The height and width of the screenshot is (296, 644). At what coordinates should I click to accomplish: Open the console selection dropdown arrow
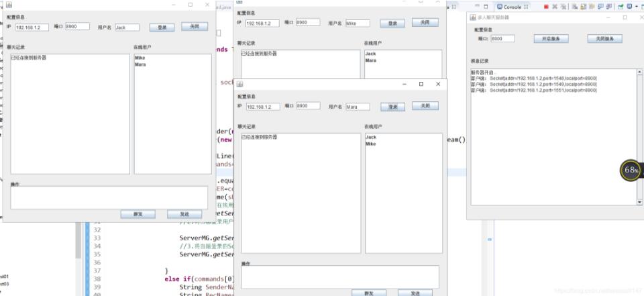(x=635, y=7)
